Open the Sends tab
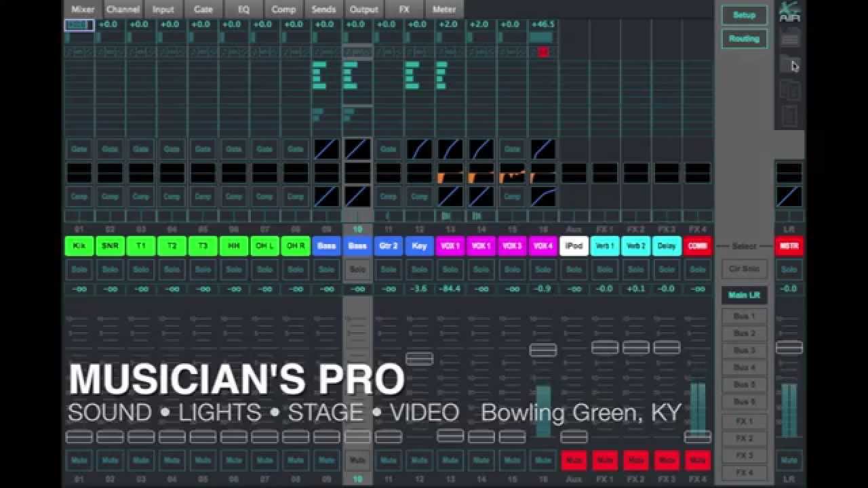The image size is (868, 488). coord(323,9)
